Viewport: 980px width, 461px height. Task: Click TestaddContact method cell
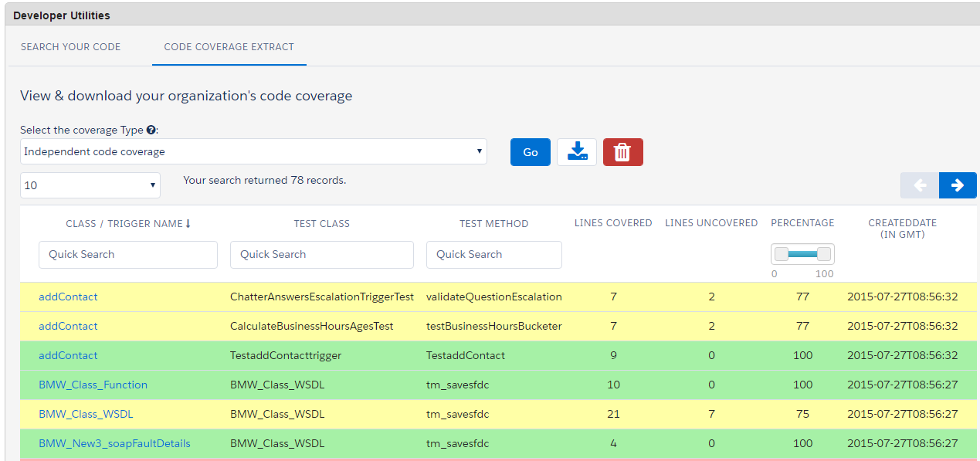pyautogui.click(x=466, y=355)
